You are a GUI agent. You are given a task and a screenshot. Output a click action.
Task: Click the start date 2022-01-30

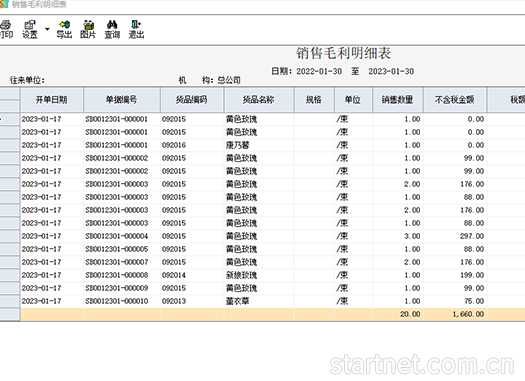[319, 71]
